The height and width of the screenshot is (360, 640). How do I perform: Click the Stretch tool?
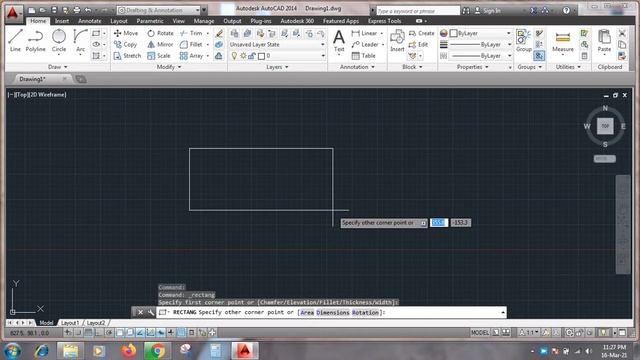[127, 56]
